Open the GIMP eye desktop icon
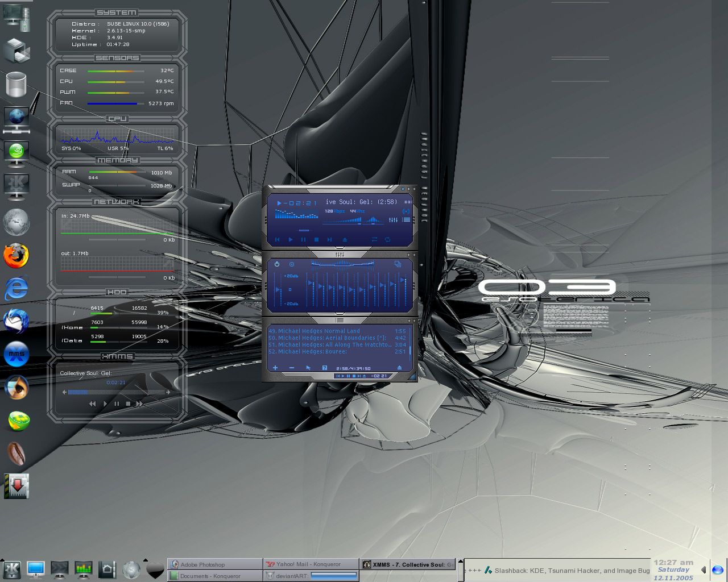728x582 pixels. [16, 387]
